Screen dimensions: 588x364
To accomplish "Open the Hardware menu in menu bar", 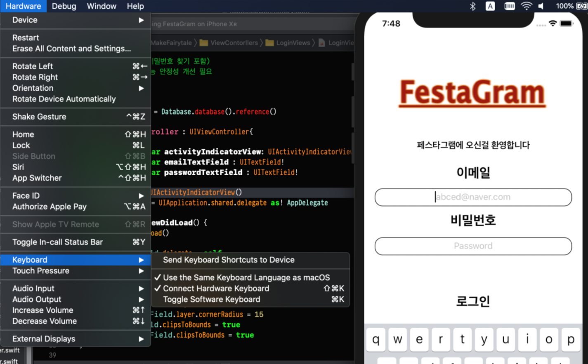I will point(23,6).
